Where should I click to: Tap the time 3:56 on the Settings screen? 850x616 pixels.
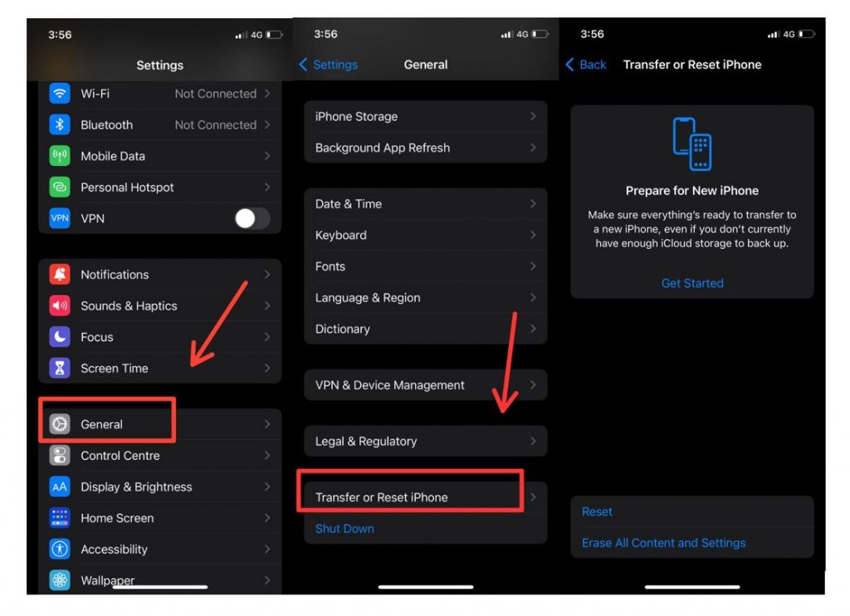pyautogui.click(x=60, y=35)
